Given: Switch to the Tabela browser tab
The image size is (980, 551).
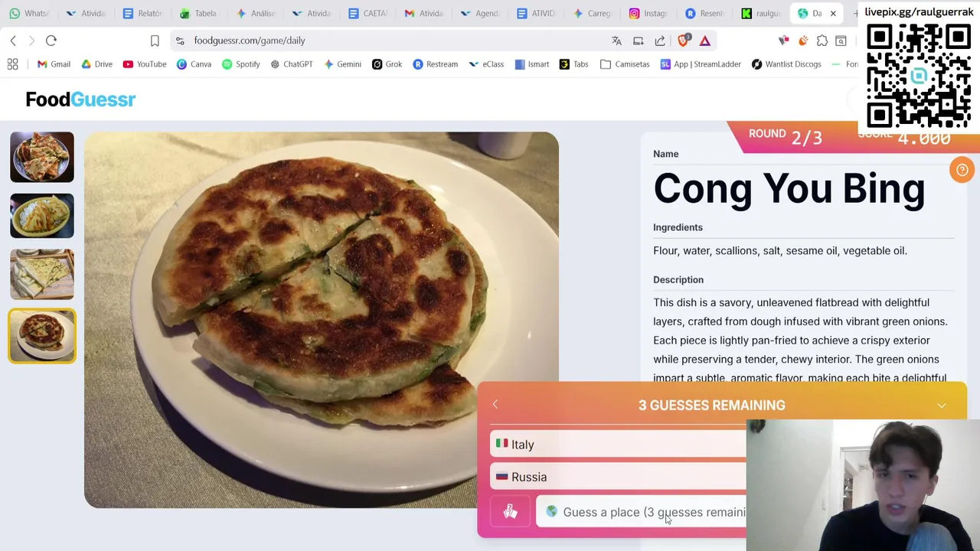Looking at the screenshot, I should coord(198,13).
